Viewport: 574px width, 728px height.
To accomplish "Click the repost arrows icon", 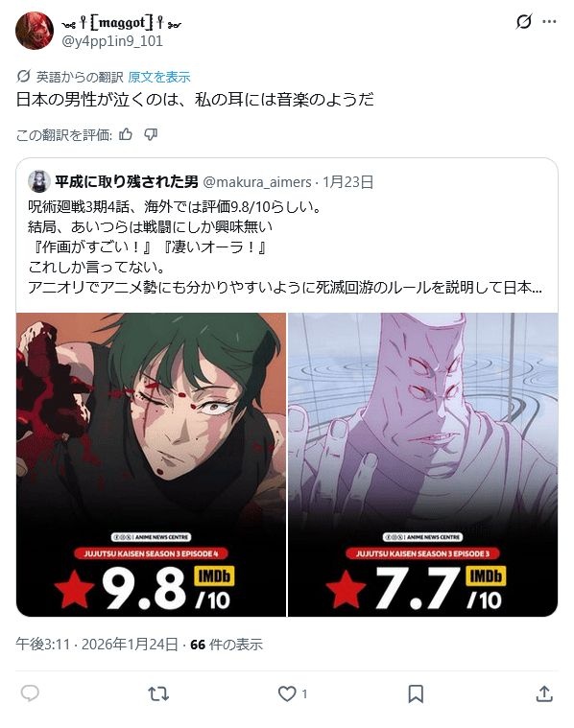I will [158, 693].
